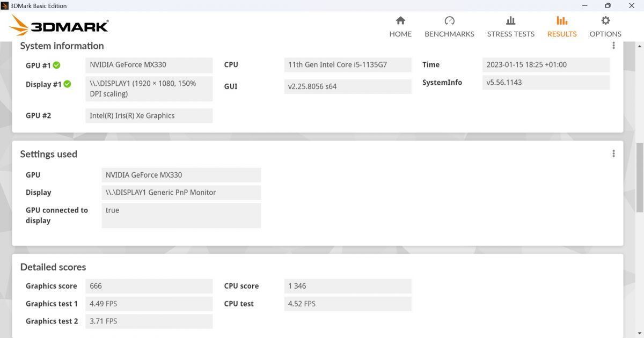Open System information three-dot menu

(x=613, y=46)
